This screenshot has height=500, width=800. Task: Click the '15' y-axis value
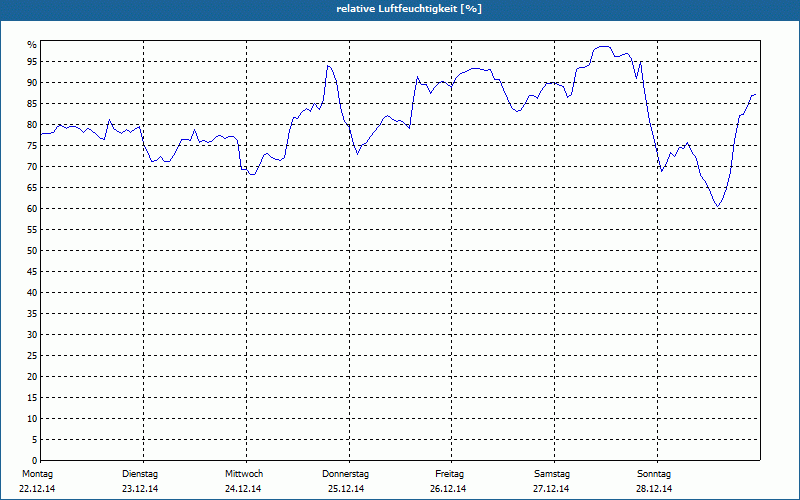click(x=32, y=398)
